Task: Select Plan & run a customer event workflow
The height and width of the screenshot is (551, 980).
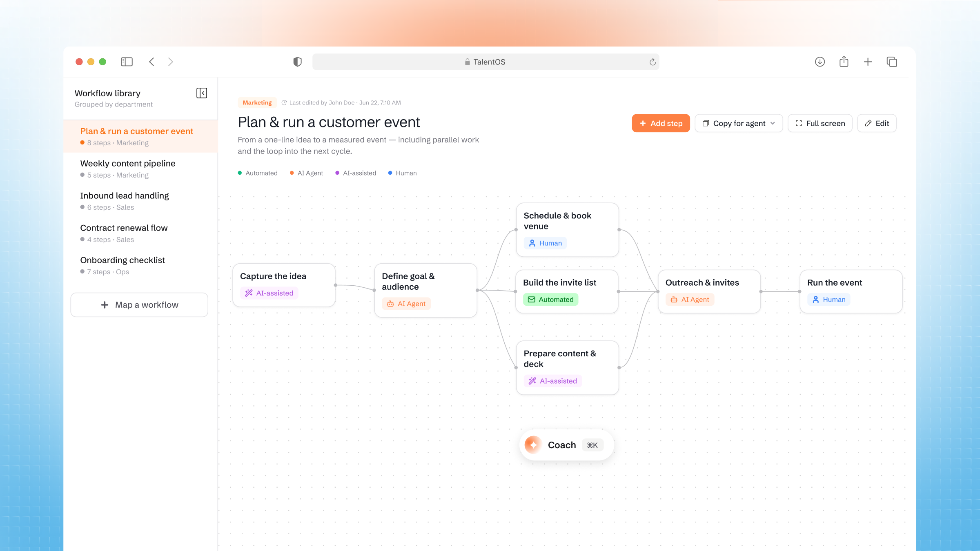Action: click(x=140, y=137)
